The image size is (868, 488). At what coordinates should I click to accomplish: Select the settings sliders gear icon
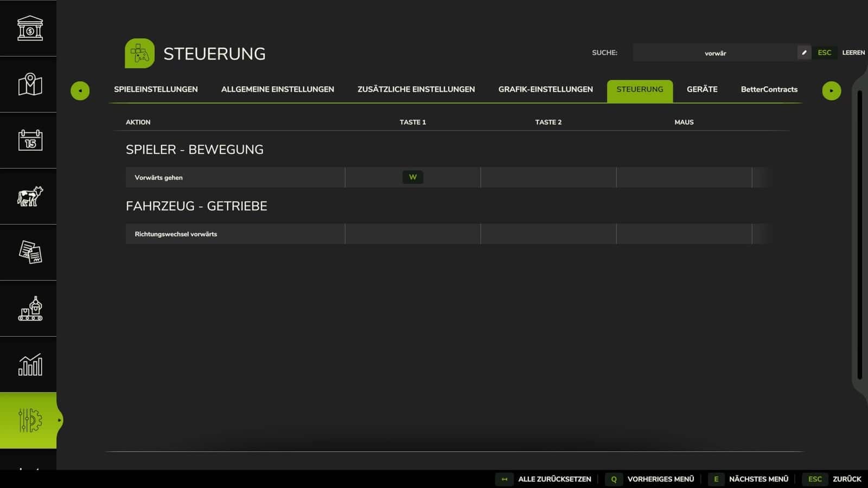(30, 420)
